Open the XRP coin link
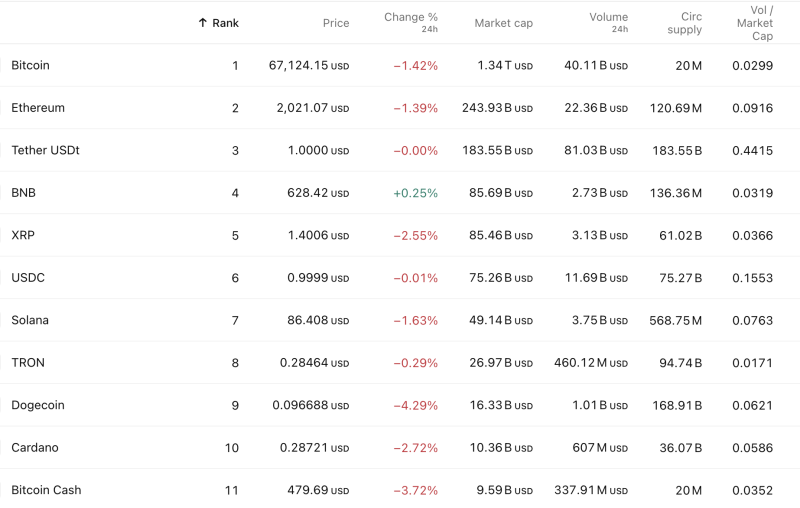This screenshot has width=800, height=508. [23, 235]
